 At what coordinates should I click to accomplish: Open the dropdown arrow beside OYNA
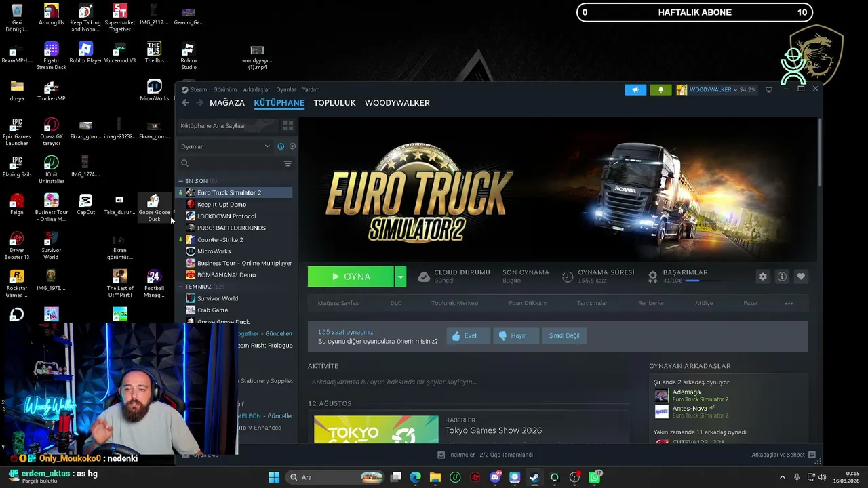[401, 277]
